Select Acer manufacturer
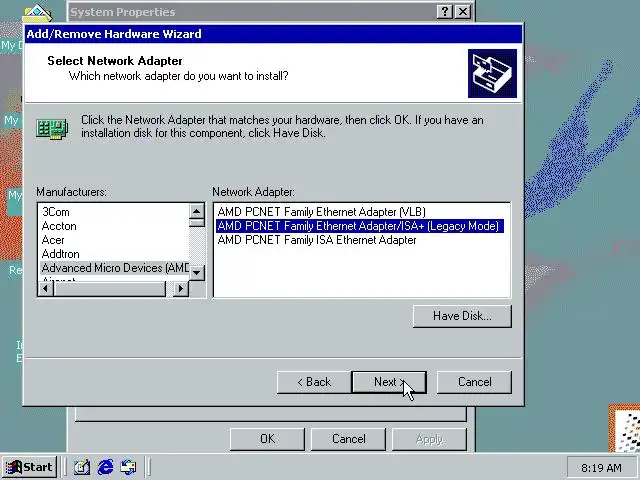This screenshot has height=480, width=640. [114, 240]
